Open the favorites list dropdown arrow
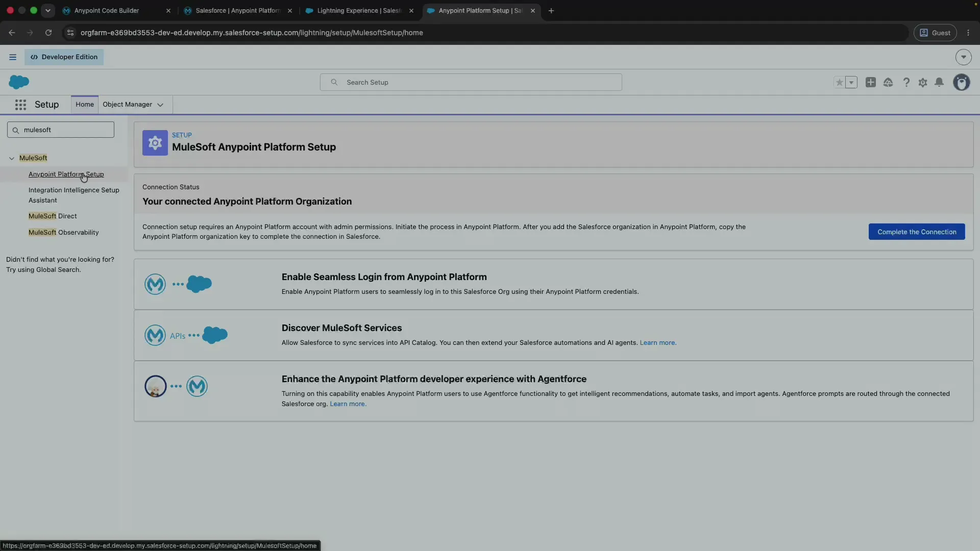This screenshot has width=980, height=551. [851, 82]
